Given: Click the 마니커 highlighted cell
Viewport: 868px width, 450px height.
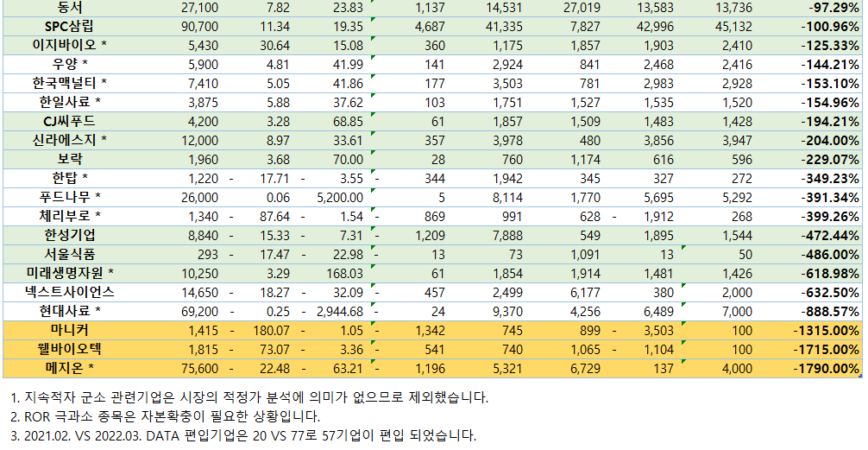Looking at the screenshot, I should [70, 330].
